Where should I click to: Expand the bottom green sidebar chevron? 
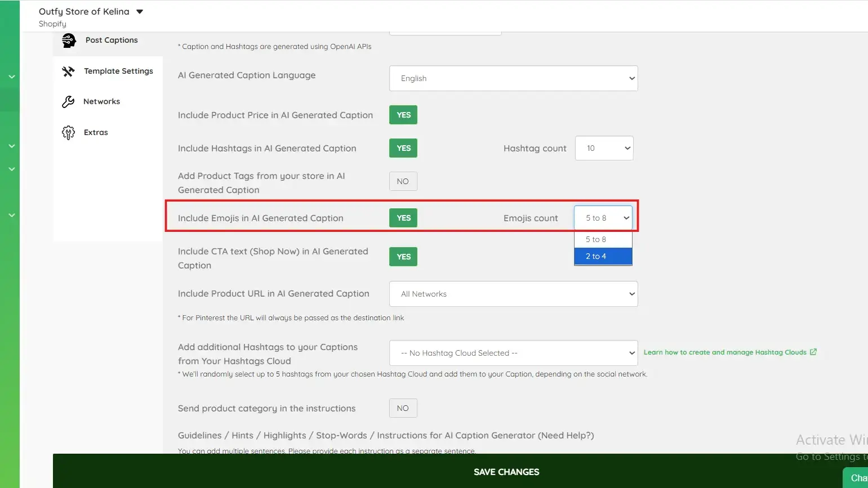[x=11, y=215]
